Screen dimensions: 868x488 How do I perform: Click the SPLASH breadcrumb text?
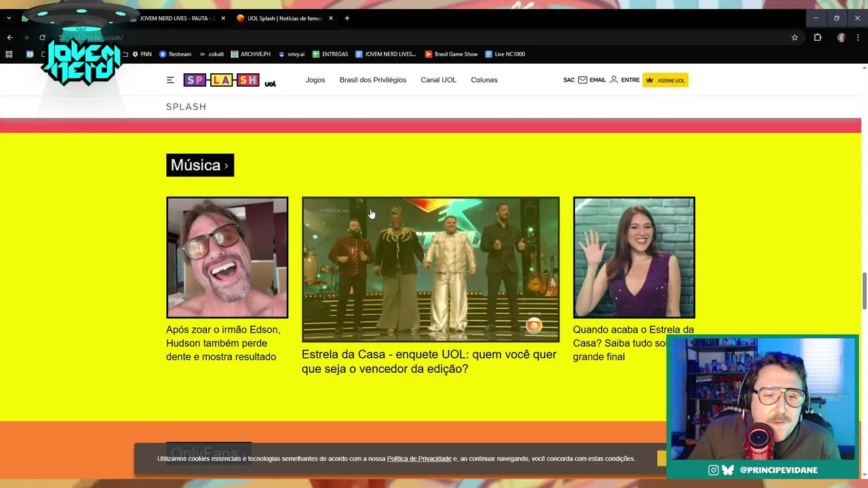click(x=186, y=106)
